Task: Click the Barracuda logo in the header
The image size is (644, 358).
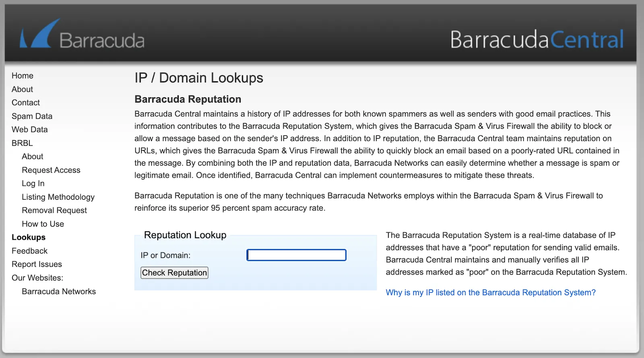Action: click(82, 35)
